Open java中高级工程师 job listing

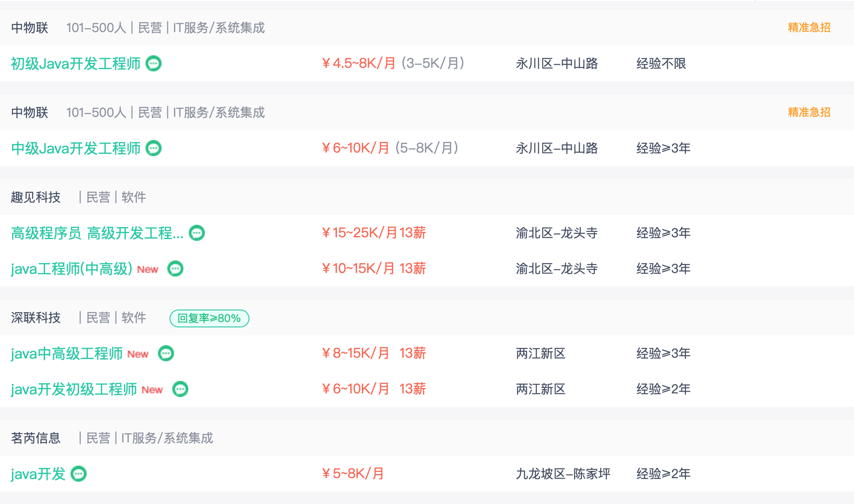tap(67, 353)
